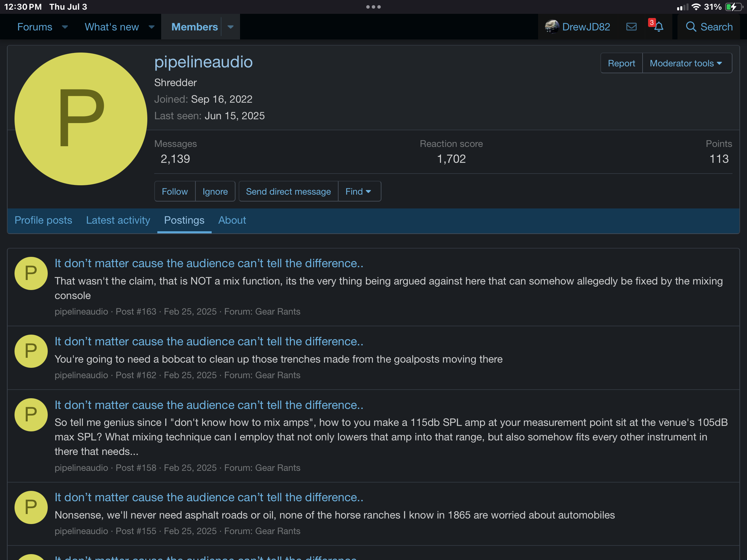Switch to the Latest activity tab

point(118,220)
